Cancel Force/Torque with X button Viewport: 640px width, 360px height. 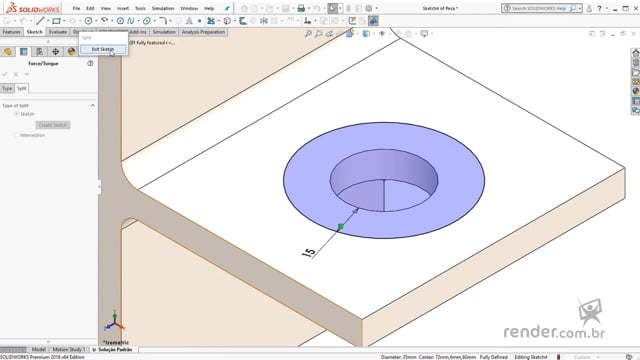16,74
